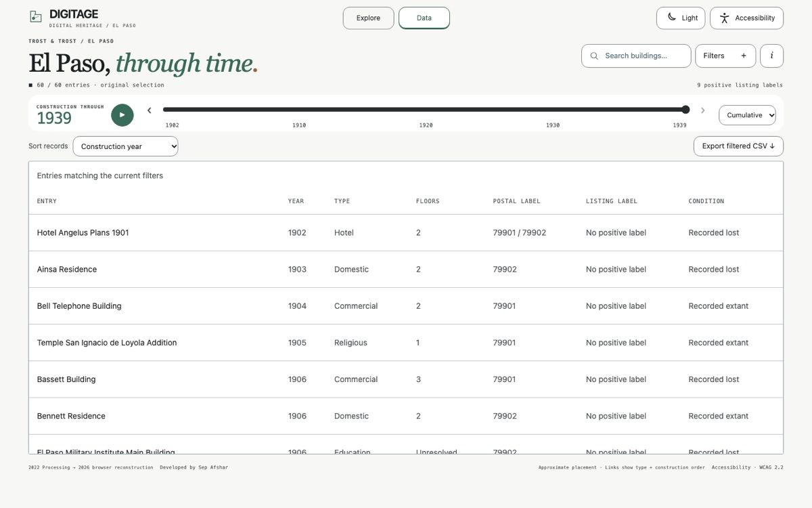Open the Filters panel
The image size is (812, 508).
pos(725,56)
